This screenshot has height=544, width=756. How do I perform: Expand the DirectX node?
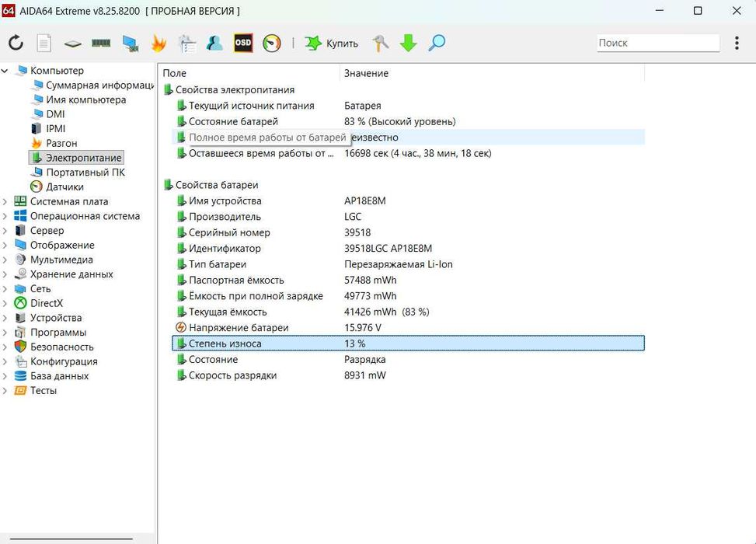coord(5,303)
